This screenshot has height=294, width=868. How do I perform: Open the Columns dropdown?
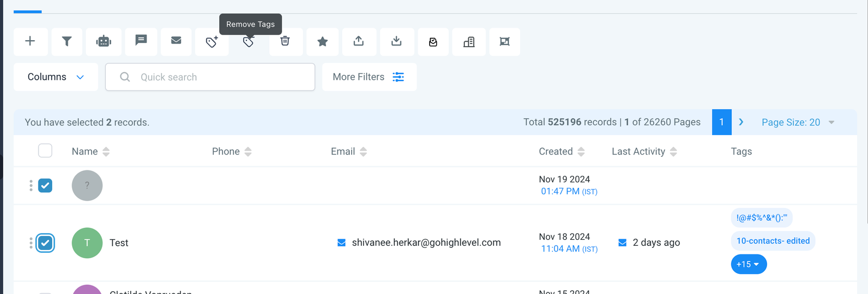pos(56,77)
